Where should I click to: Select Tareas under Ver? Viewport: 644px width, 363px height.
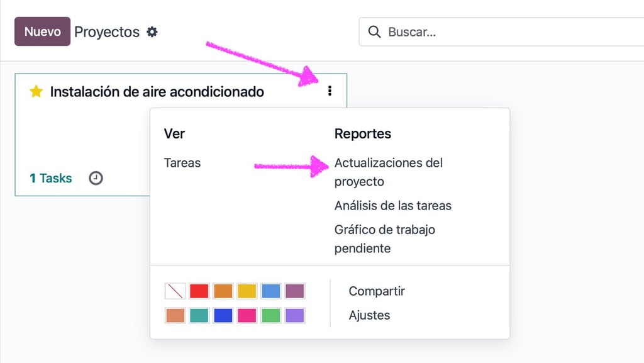coord(182,162)
